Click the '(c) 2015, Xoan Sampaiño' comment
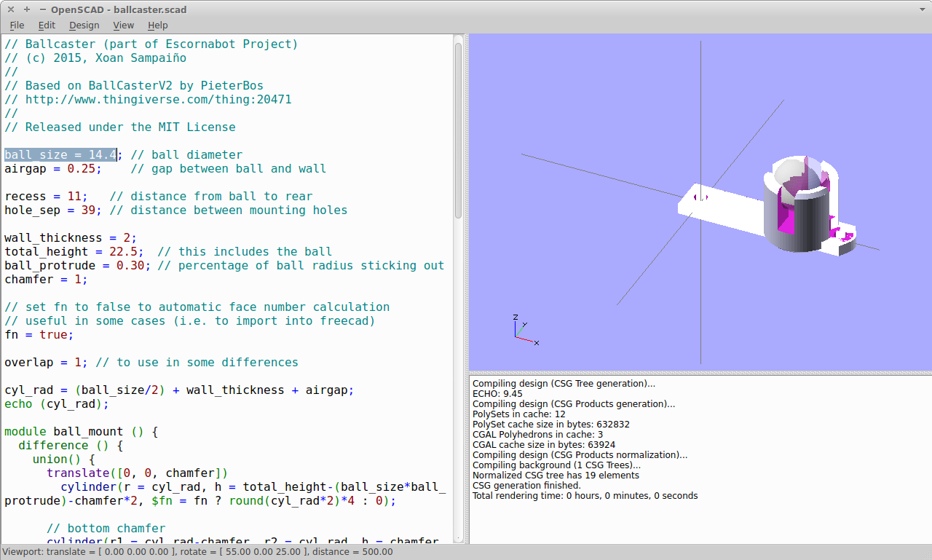Image resolution: width=932 pixels, height=560 pixels. [95, 58]
